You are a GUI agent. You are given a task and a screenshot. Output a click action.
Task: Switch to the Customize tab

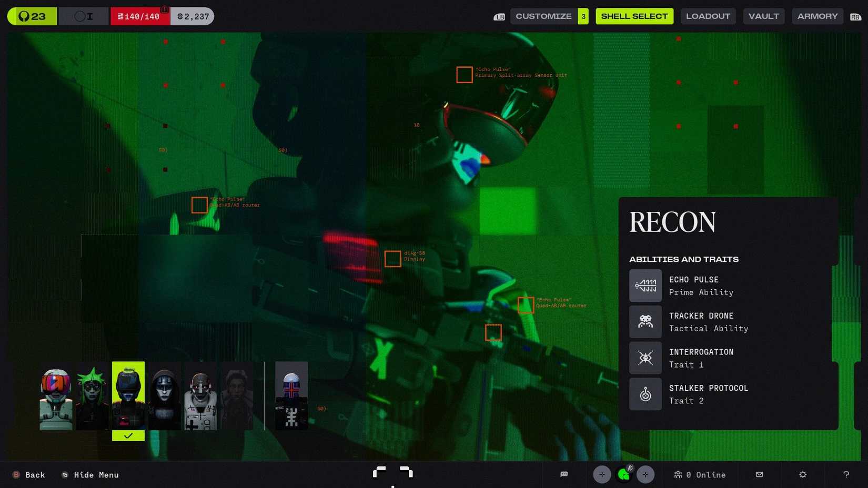[x=543, y=16]
